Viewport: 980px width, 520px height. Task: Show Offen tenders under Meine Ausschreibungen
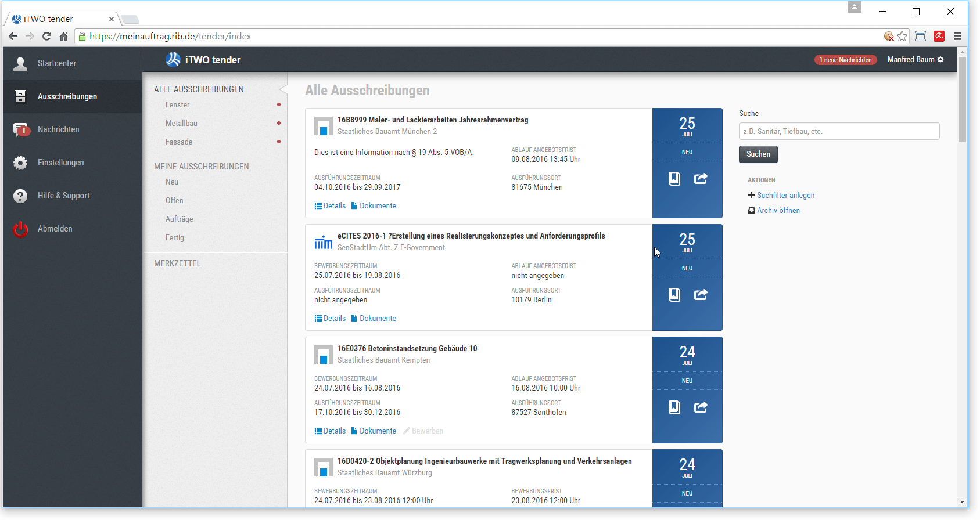click(174, 201)
